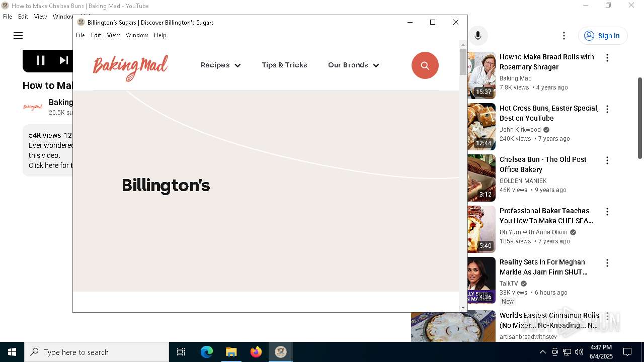Open 'Hot Cross Buns, Easter Special' title
644x362 pixels.
(x=549, y=113)
